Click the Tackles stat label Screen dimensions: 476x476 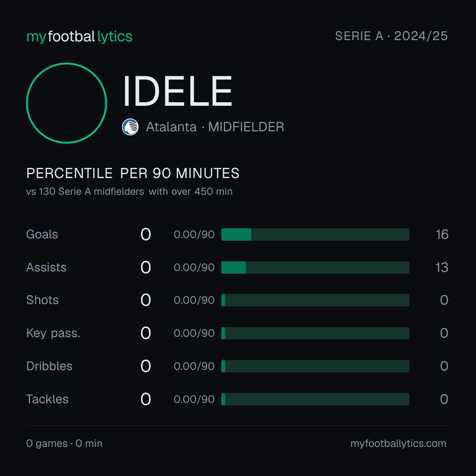tap(47, 399)
